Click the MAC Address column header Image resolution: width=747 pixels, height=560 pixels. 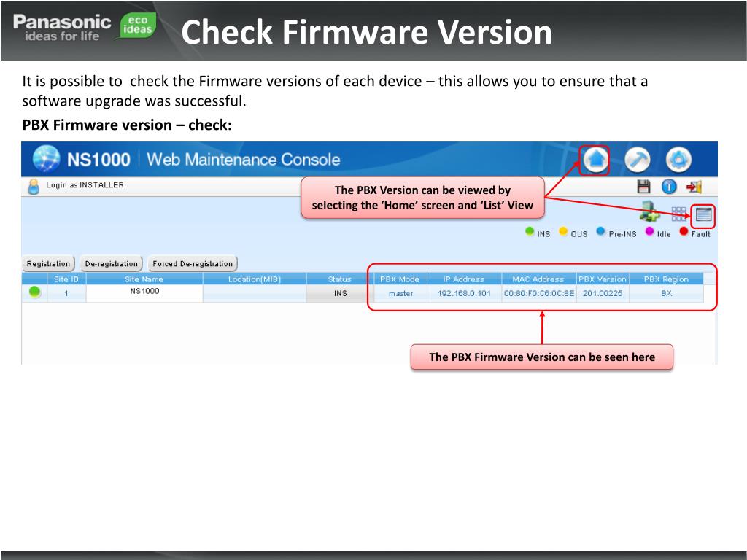click(538, 279)
